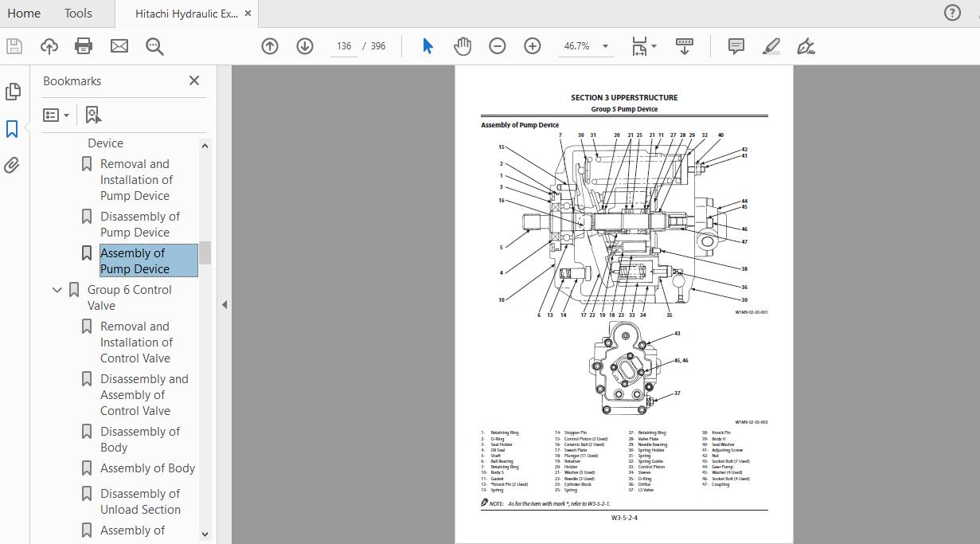Open bookmark options list icon
This screenshot has height=544, width=980.
click(56, 115)
